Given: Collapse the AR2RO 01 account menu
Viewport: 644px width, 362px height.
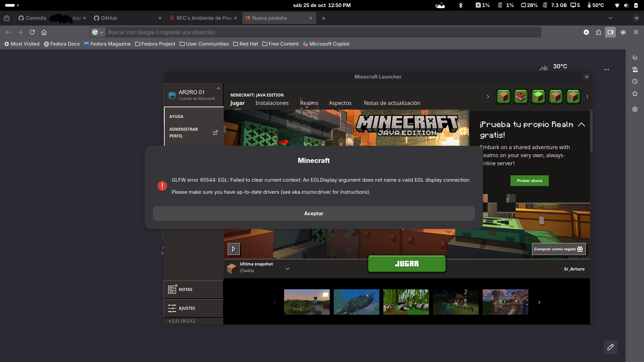Looking at the screenshot, I should (218, 88).
